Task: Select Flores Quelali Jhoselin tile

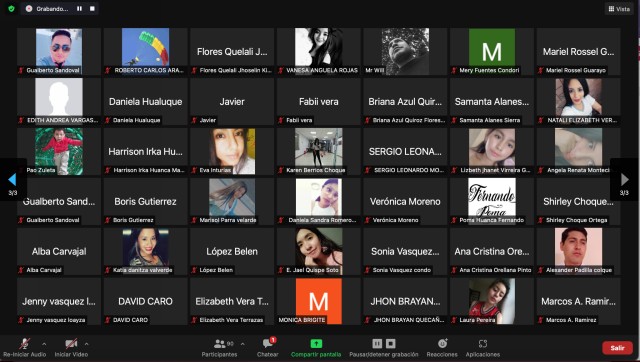Action: pos(232,51)
